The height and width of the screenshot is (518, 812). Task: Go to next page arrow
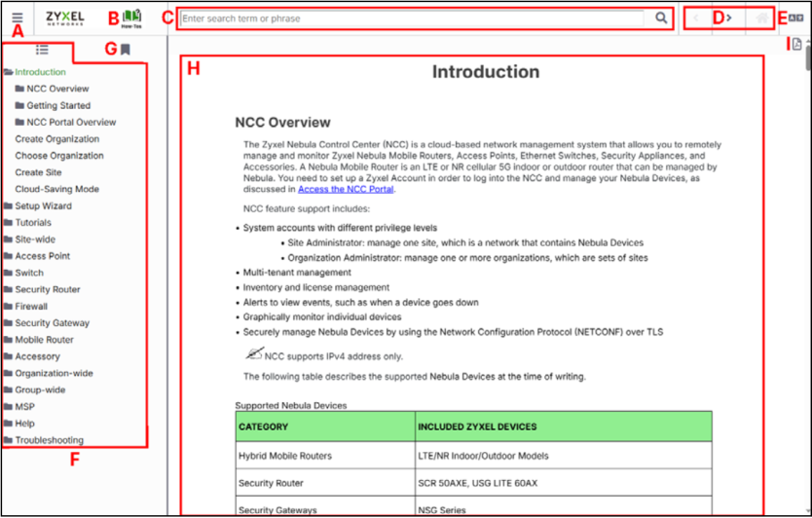729,18
